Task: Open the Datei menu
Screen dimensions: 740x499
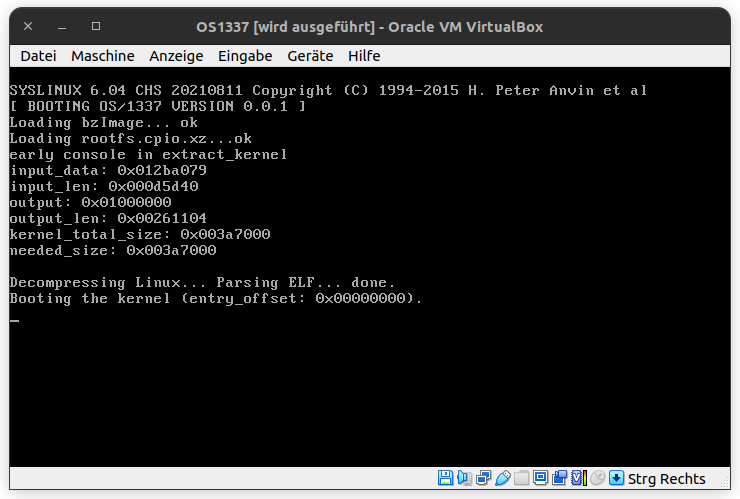Action: 38,56
